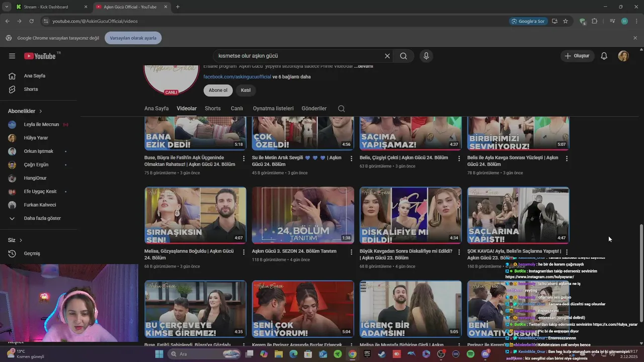The width and height of the screenshot is (644, 362).
Task: Run the search with the magnifier button
Action: click(404, 56)
